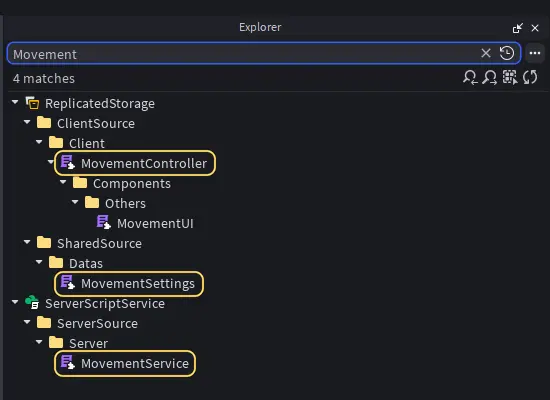Select the Client folder row
Screen dimensions: 550x400
[87, 144]
